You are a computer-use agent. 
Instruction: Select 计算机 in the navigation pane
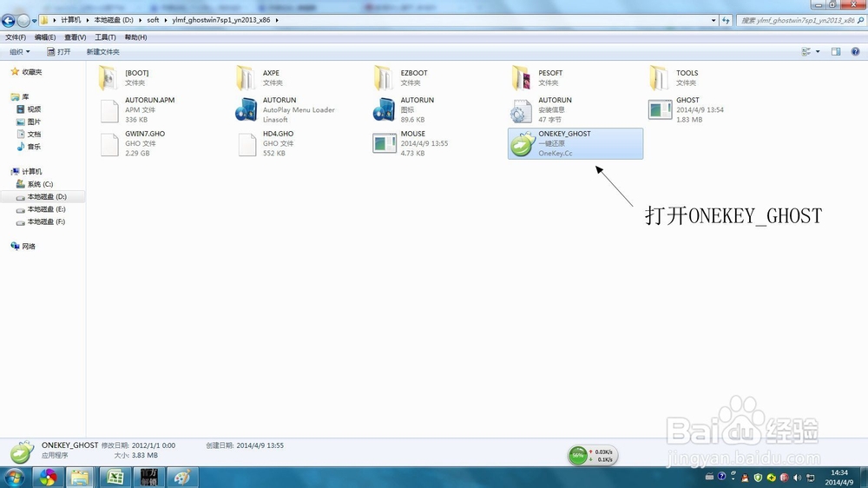(27, 172)
